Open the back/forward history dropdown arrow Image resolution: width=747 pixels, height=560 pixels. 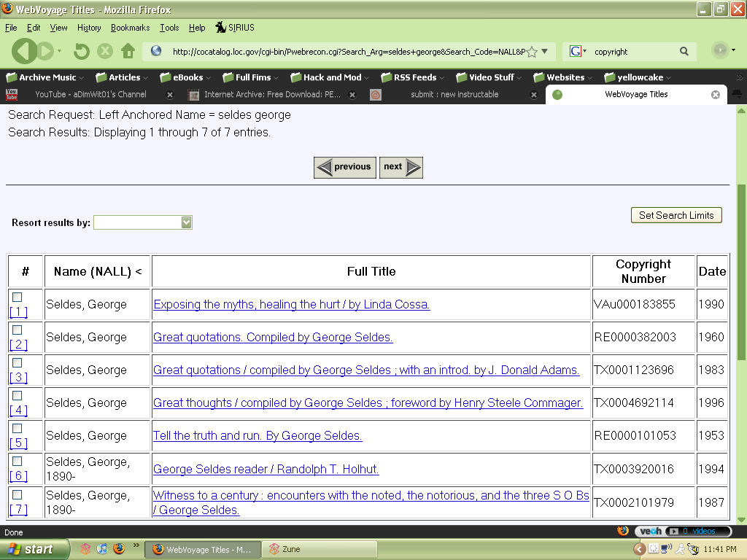[60, 51]
